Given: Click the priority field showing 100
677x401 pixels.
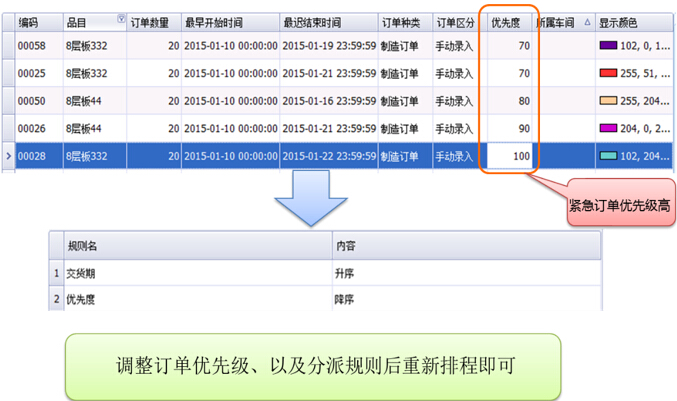Looking at the screenshot, I should tap(509, 156).
